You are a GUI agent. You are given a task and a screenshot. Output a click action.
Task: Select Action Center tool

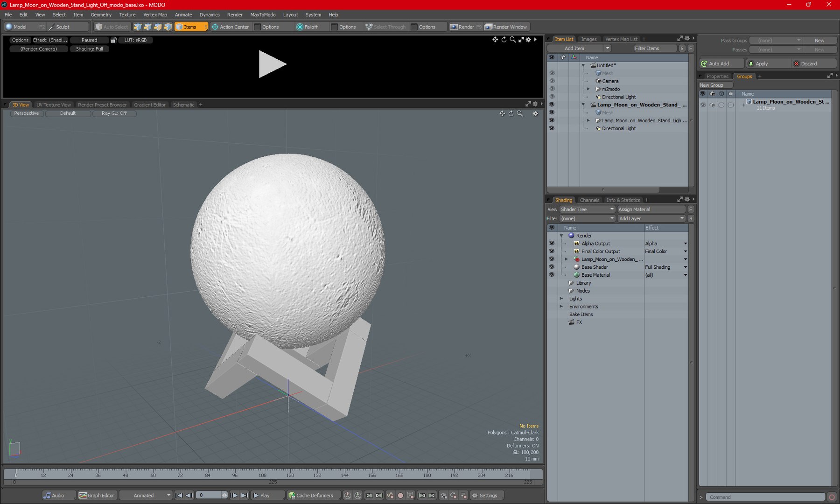231,27
